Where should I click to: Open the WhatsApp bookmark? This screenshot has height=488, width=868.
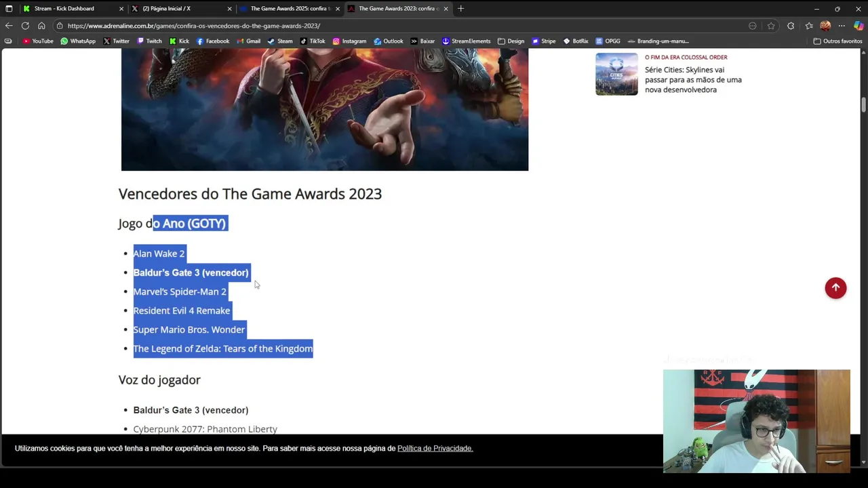pyautogui.click(x=78, y=41)
